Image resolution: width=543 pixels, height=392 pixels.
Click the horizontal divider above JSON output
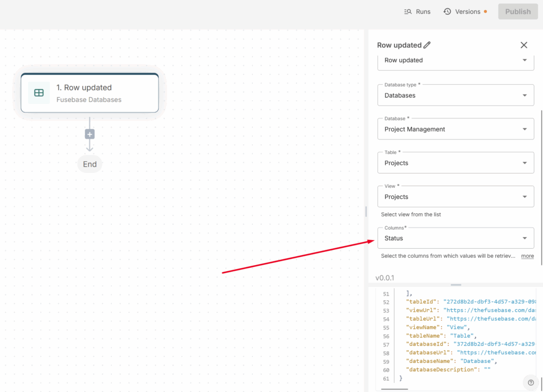[456, 285]
